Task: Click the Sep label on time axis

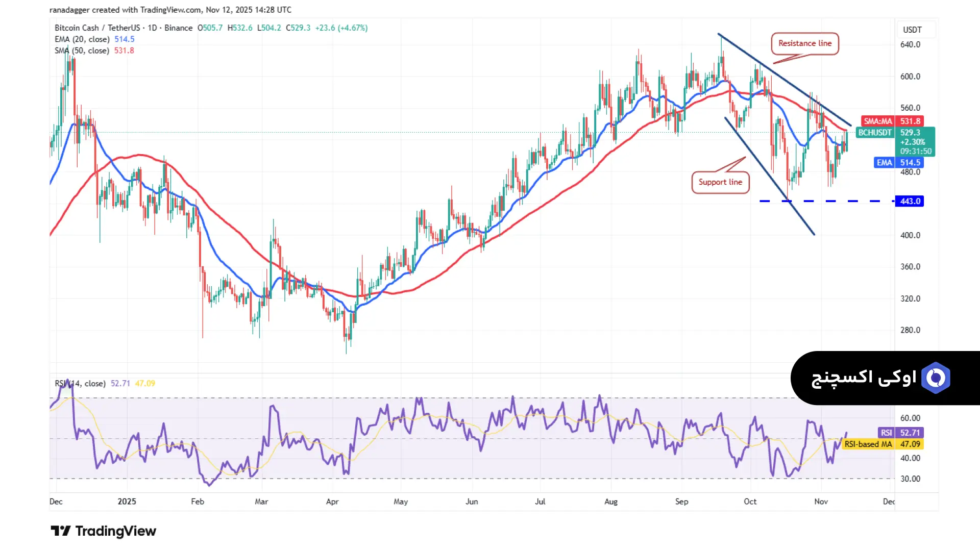Action: click(681, 502)
